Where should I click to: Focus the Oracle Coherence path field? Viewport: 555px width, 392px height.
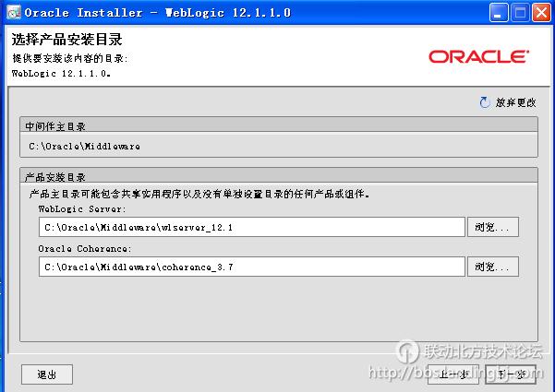point(252,267)
